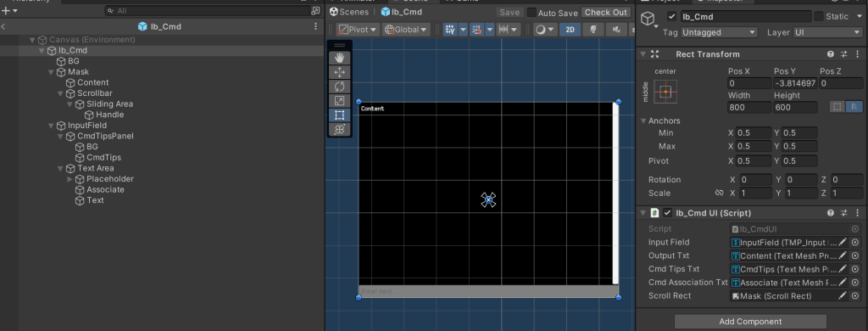Screen dimensions: 868x331
Task: Toggle grid visibility icon in scene toolbar
Action: coord(450,30)
